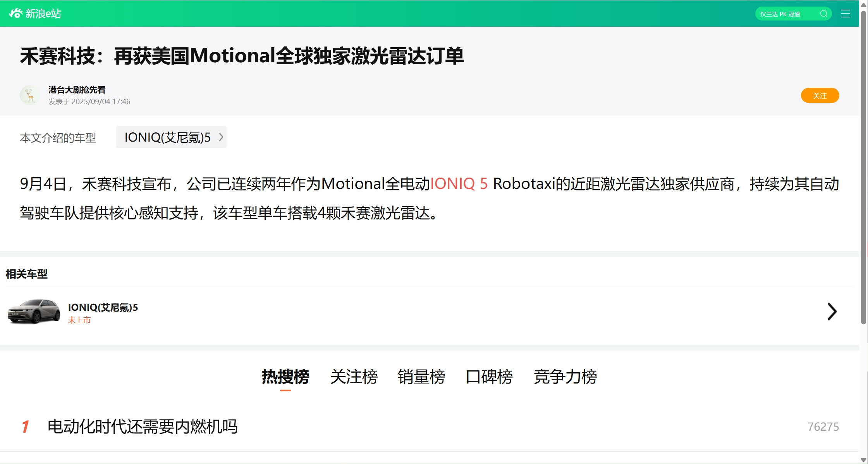This screenshot has width=868, height=464.
Task: Open the IONIQ 5 car thumbnail
Action: coord(34,311)
